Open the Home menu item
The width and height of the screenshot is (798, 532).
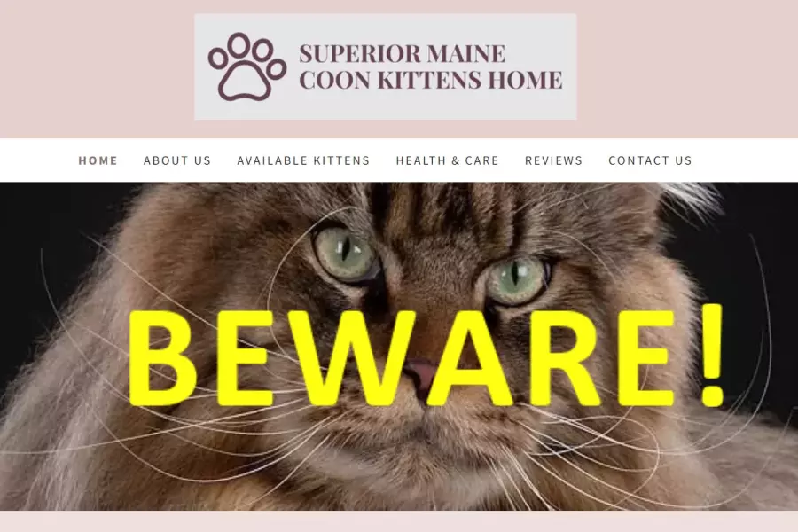pyautogui.click(x=98, y=160)
